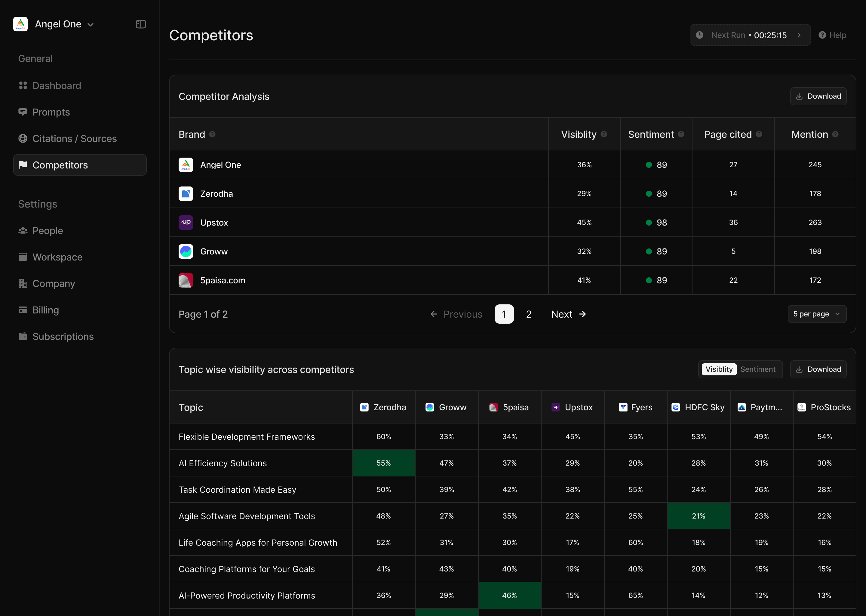Click Zerodha icon in topic header
This screenshot has height=616, width=866.
pos(364,407)
